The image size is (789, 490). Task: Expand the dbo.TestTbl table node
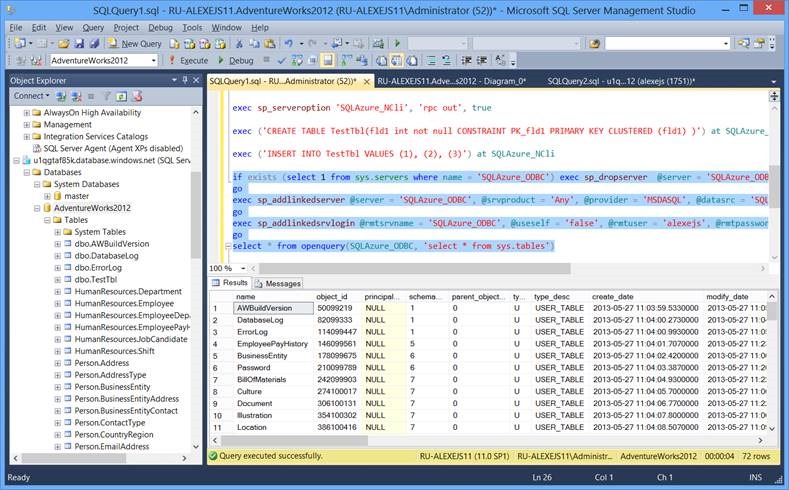[57, 280]
